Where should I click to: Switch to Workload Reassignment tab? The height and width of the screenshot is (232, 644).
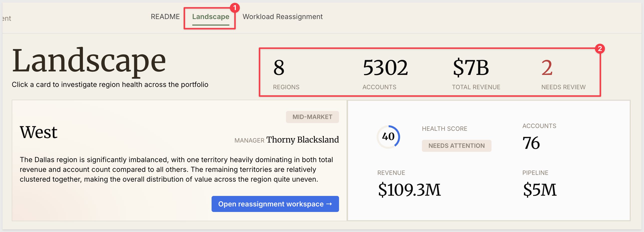click(x=282, y=17)
